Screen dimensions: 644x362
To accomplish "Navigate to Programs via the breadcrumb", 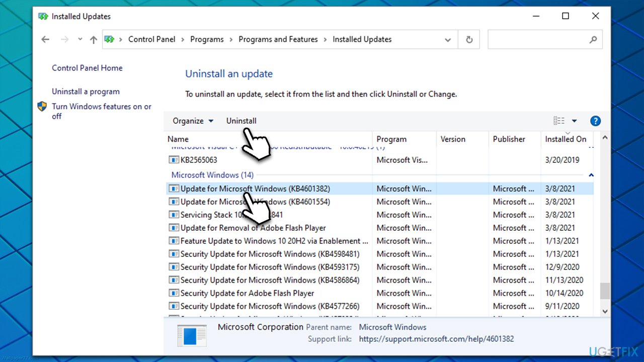I will (x=207, y=39).
